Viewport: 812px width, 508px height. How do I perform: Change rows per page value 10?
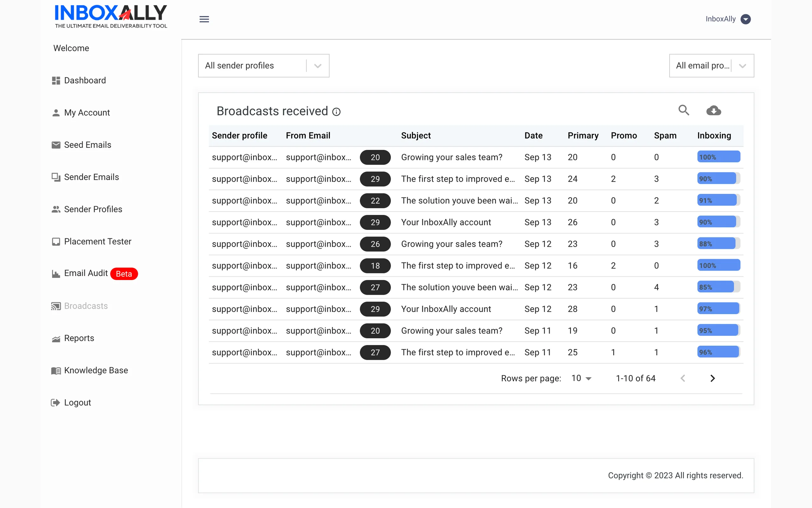581,378
